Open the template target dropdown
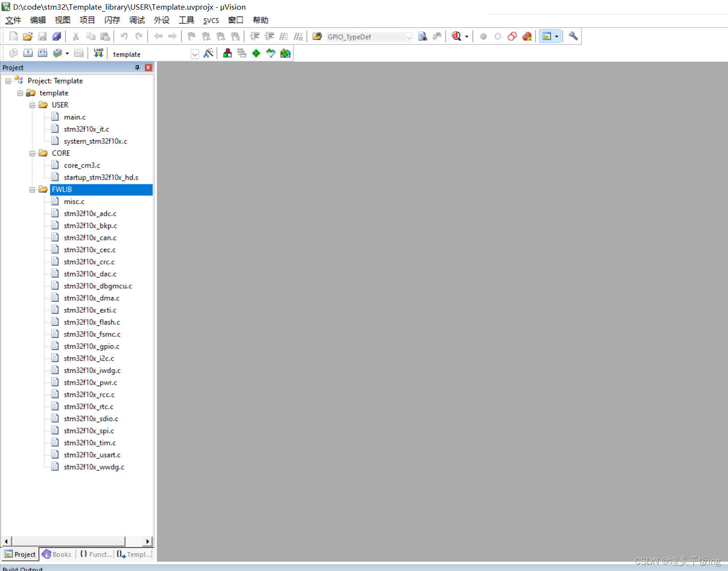The image size is (728, 571). tap(195, 54)
